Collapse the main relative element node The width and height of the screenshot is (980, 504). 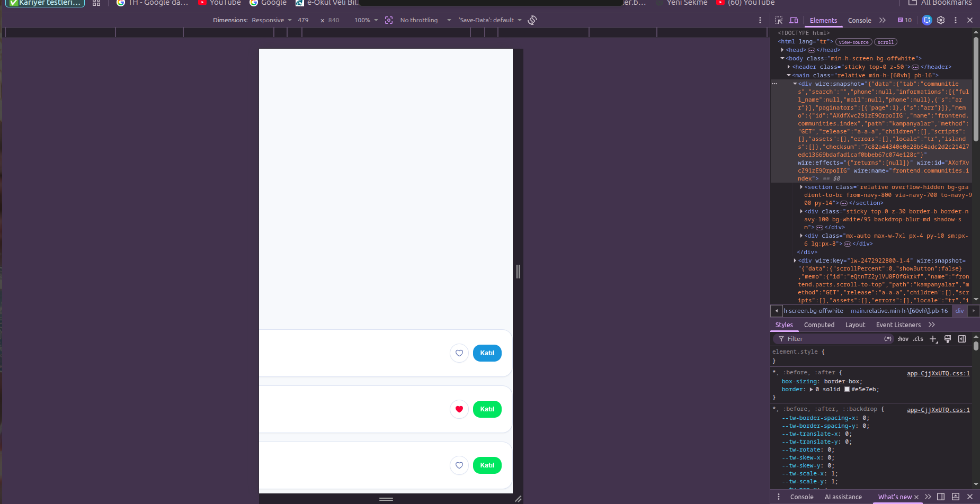click(x=789, y=75)
